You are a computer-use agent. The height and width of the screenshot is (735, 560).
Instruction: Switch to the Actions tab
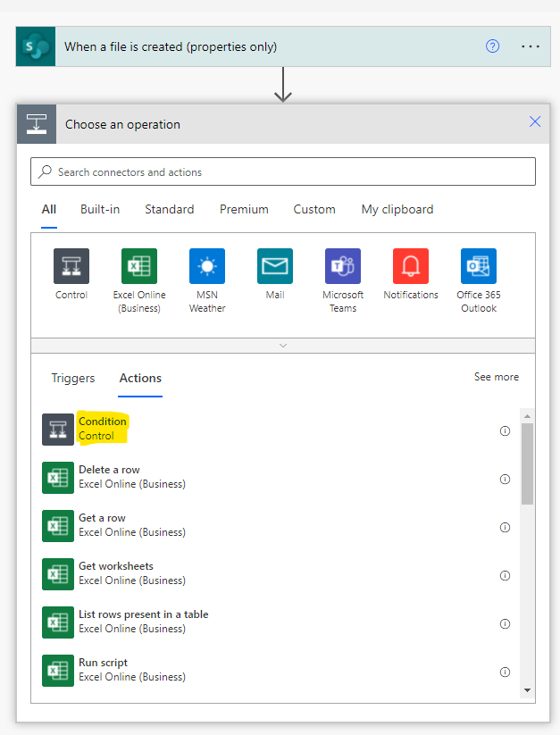140,378
